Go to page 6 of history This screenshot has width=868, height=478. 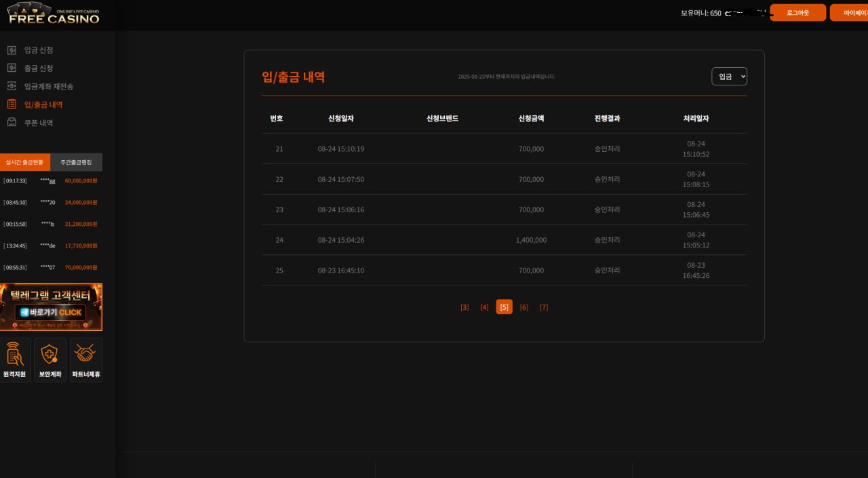point(524,307)
